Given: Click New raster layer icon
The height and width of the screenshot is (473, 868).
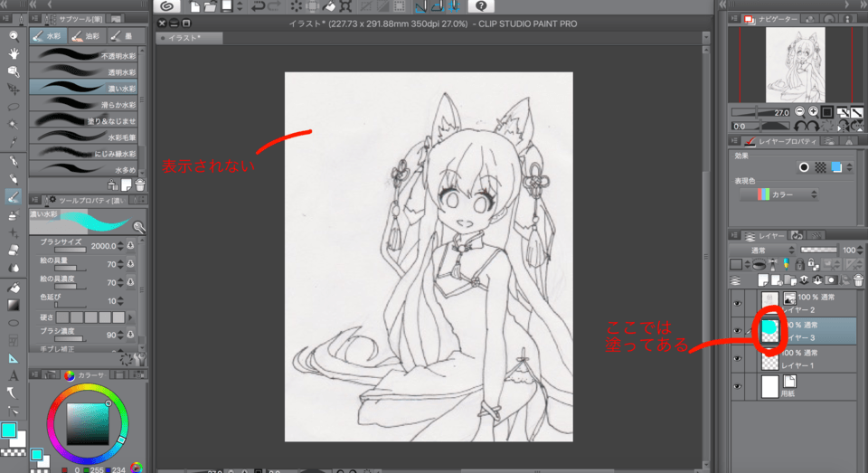Looking at the screenshot, I should 763,280.
